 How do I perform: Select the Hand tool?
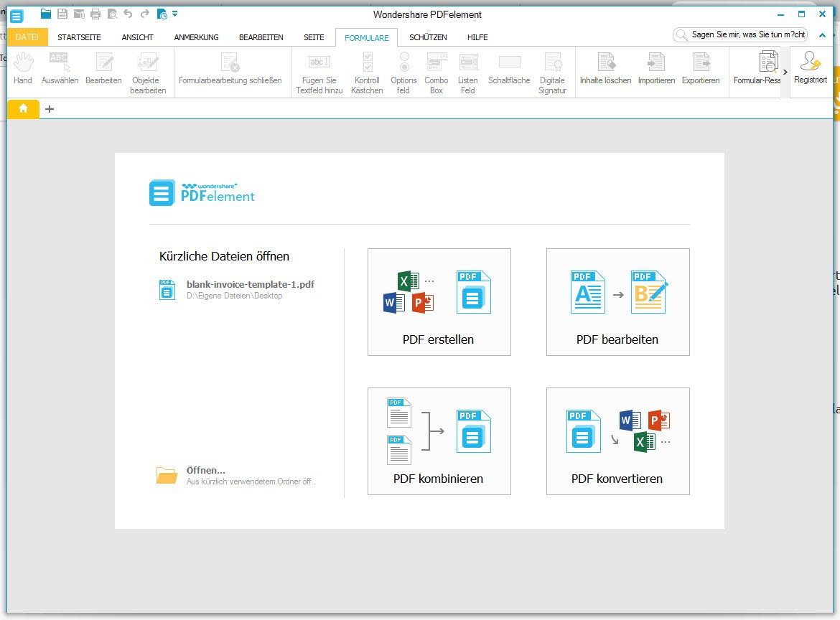(23, 70)
